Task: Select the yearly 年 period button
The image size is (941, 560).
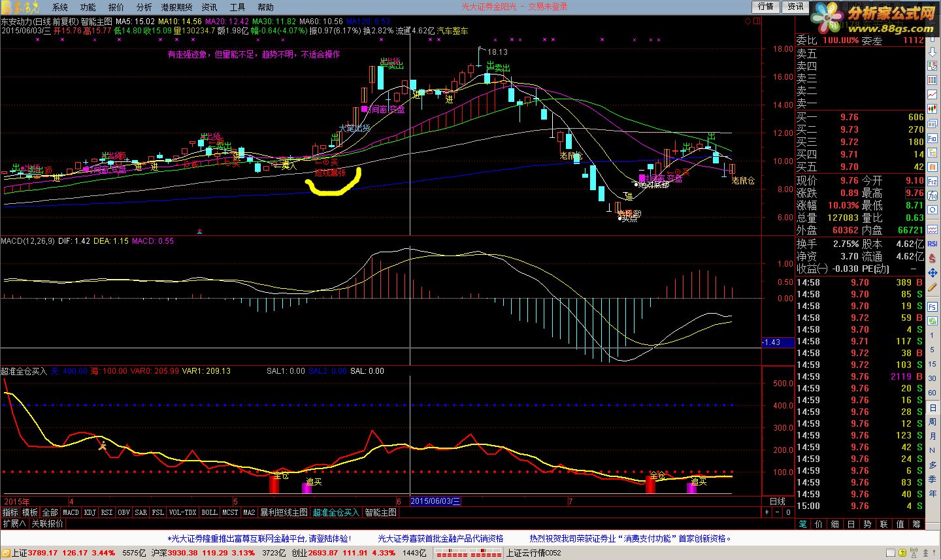Action: click(x=933, y=493)
